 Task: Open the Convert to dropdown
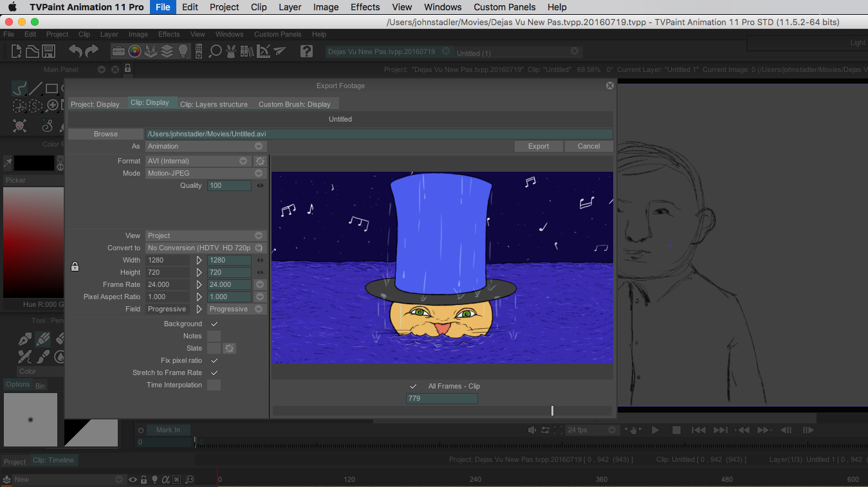pos(205,248)
